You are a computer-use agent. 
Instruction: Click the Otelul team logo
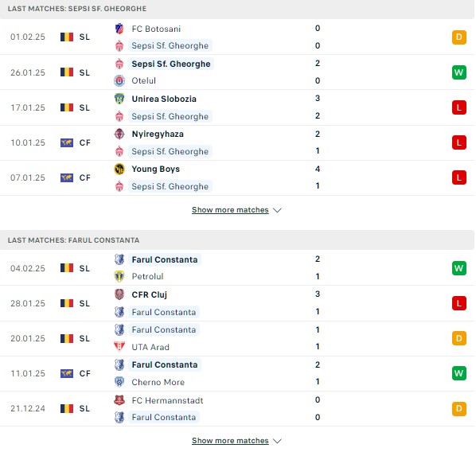tap(119, 80)
